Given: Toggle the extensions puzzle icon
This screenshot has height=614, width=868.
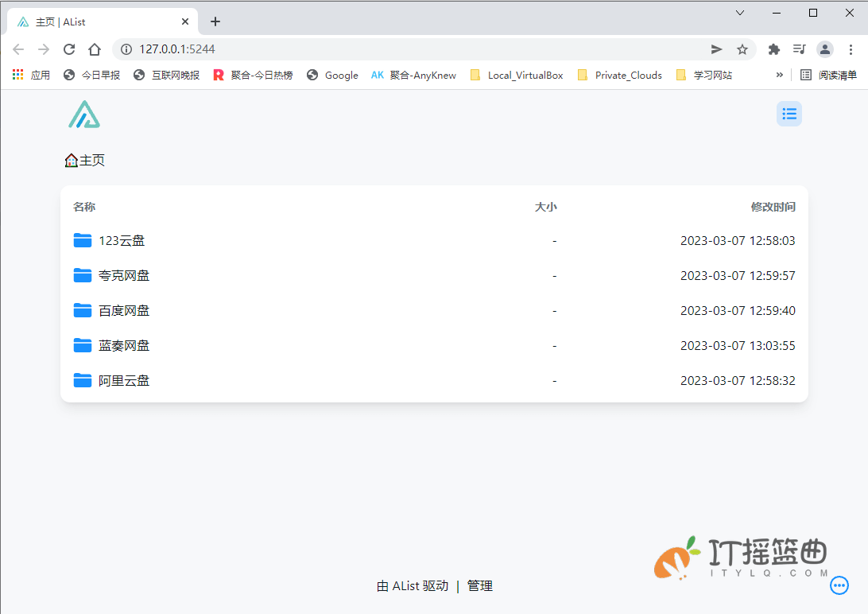Looking at the screenshot, I should coord(773,49).
